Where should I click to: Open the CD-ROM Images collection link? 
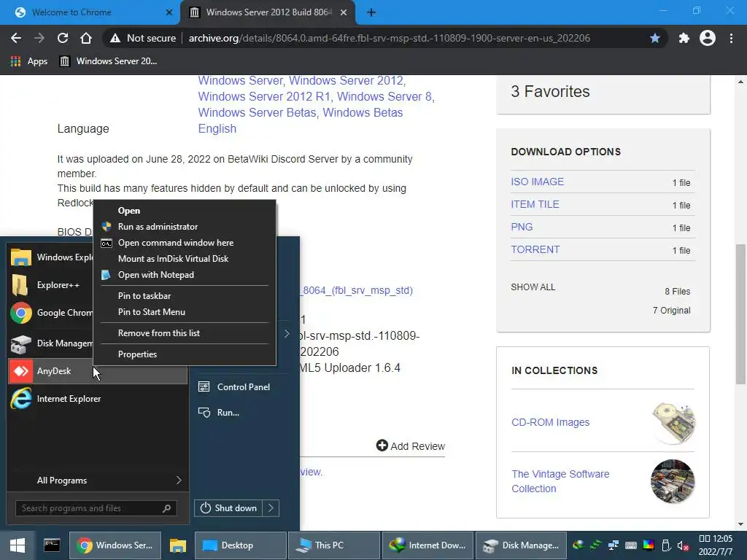(550, 422)
